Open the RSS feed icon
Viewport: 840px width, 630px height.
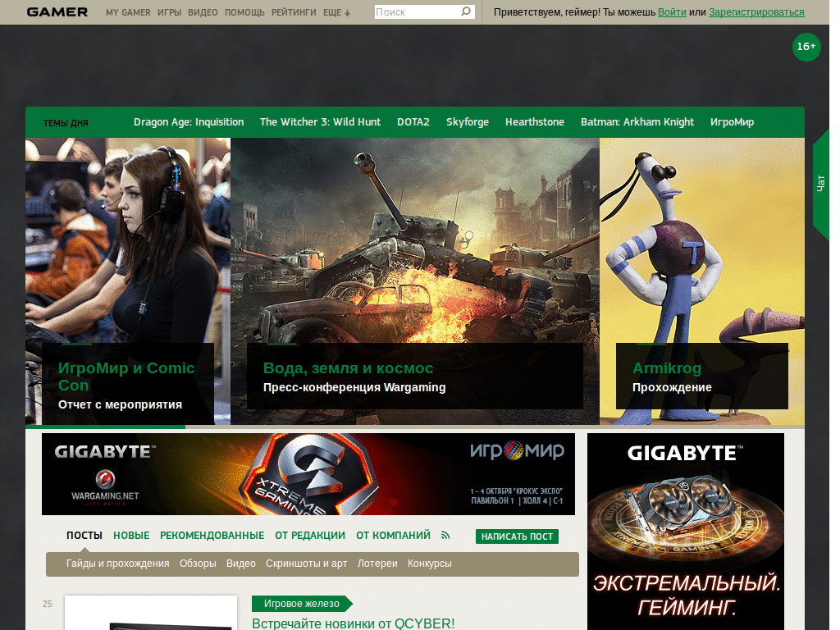[x=445, y=535]
